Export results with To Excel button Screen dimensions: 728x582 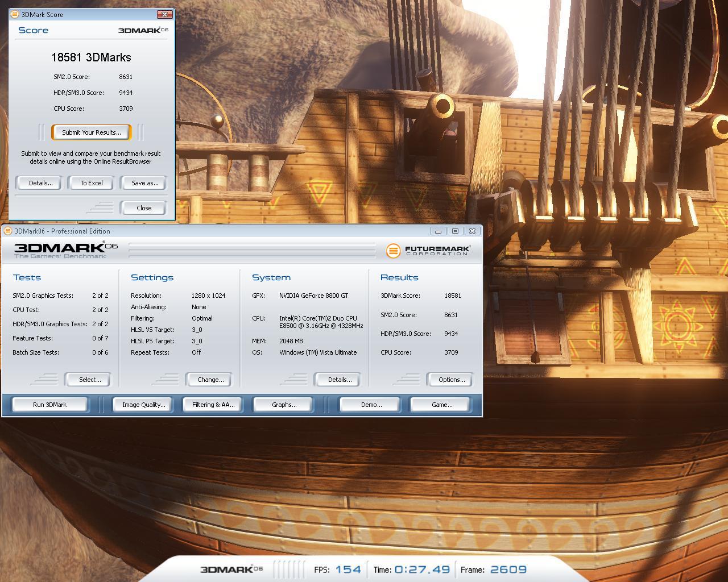91,183
